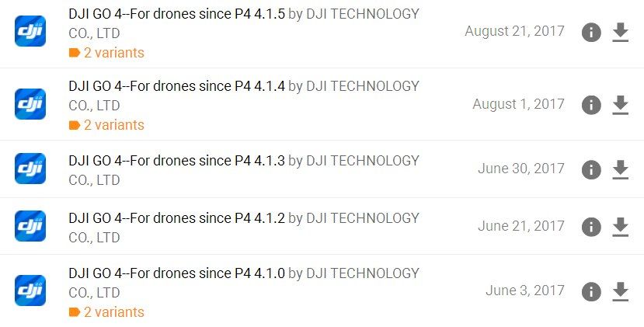Click the DJI app thumbnail for 4.1.3
The height and width of the screenshot is (327, 644).
(x=30, y=169)
